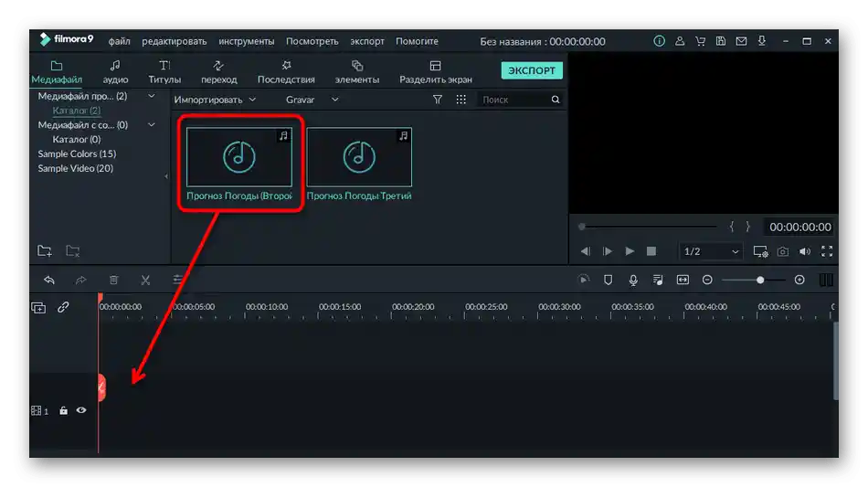Open the экспорт menu
Viewport: 868px width, 487px height.
click(367, 41)
